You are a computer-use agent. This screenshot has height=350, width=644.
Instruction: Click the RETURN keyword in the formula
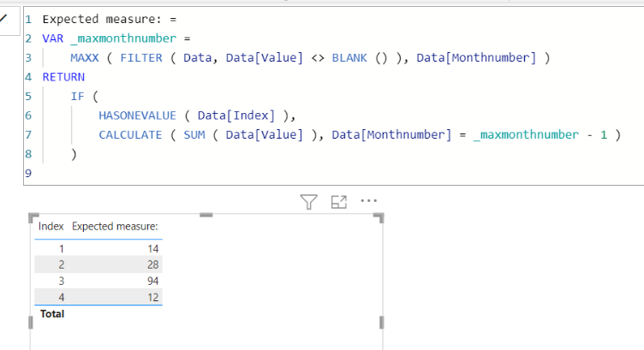(63, 77)
